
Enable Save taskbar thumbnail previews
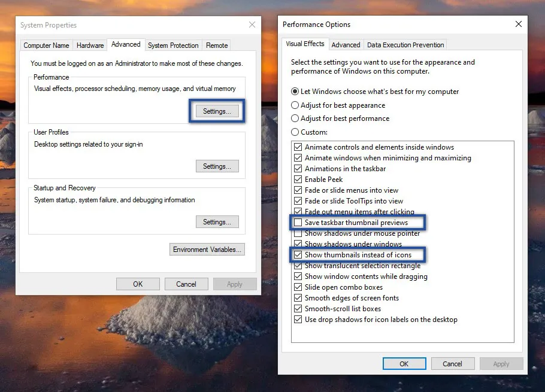click(298, 223)
